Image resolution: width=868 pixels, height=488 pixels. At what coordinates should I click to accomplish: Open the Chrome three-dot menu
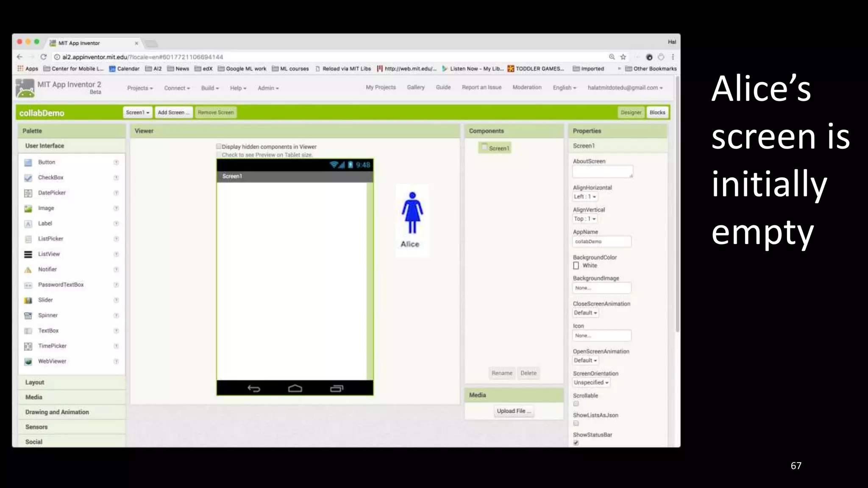coord(673,57)
